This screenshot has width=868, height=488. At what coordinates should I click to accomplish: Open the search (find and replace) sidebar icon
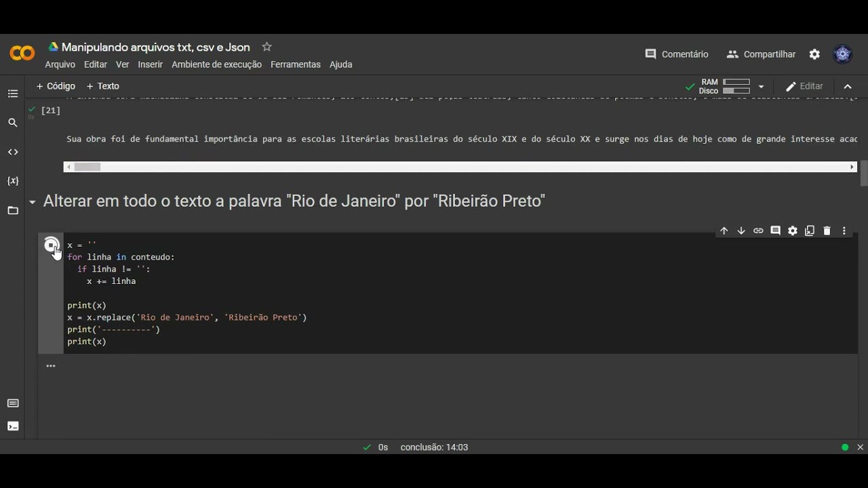coord(13,123)
